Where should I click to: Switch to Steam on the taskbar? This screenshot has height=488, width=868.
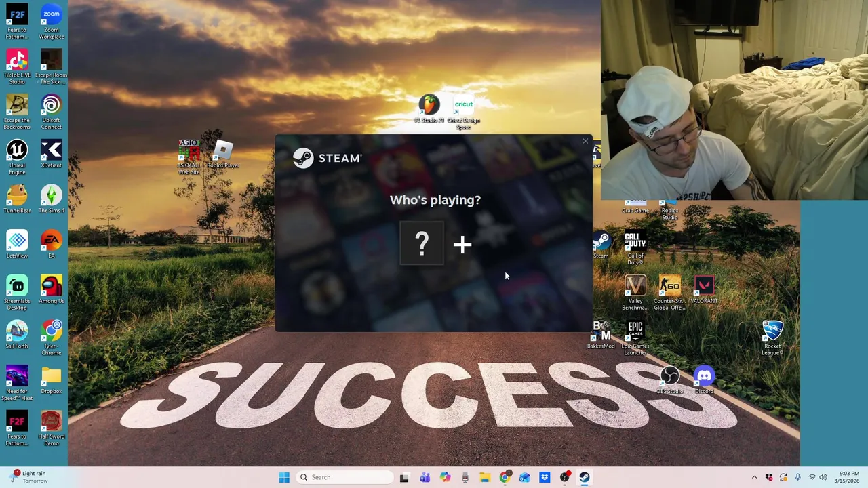[x=584, y=477]
